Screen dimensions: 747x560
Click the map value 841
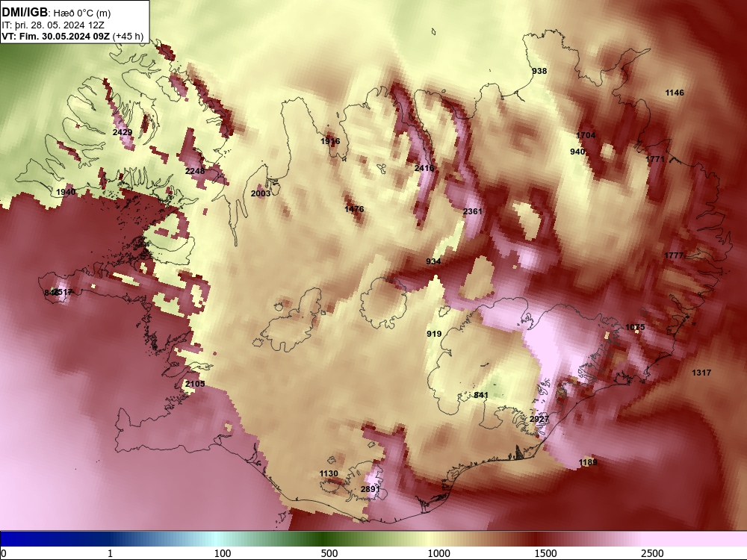tap(481, 395)
